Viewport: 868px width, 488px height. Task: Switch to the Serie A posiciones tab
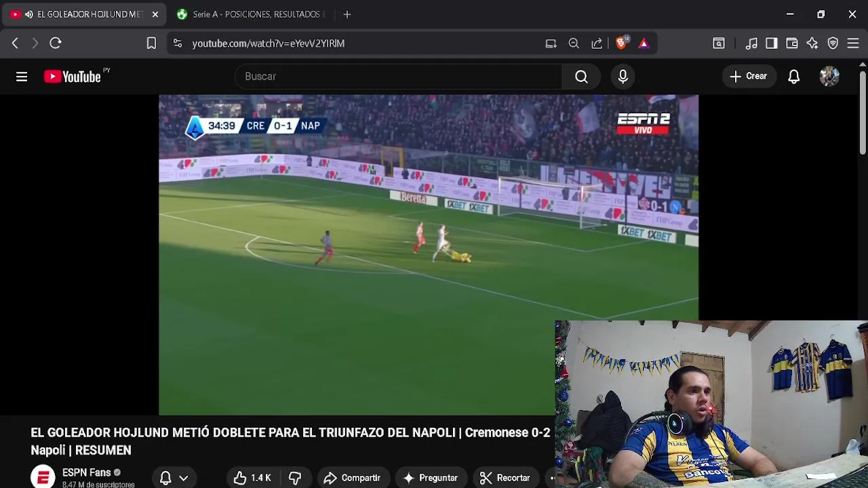coord(251,14)
